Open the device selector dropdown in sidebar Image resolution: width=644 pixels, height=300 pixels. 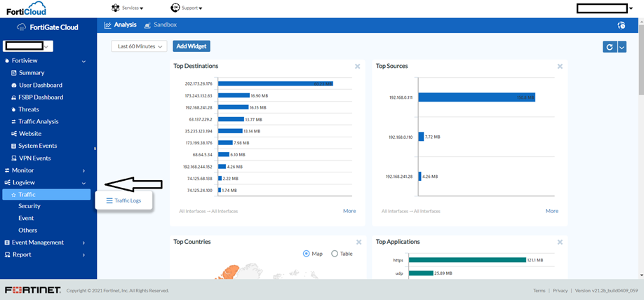tap(28, 46)
